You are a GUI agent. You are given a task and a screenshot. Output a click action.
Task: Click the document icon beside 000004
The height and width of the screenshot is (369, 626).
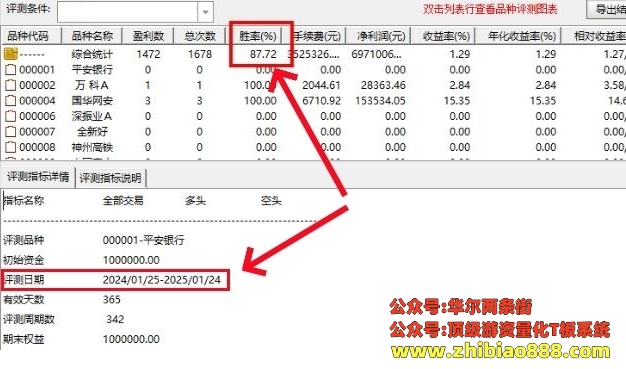[x=10, y=101]
